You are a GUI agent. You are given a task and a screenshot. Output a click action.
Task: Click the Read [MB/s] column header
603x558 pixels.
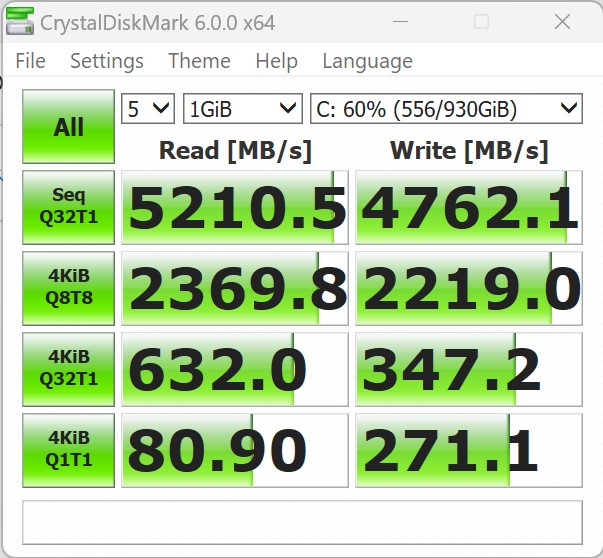[235, 150]
